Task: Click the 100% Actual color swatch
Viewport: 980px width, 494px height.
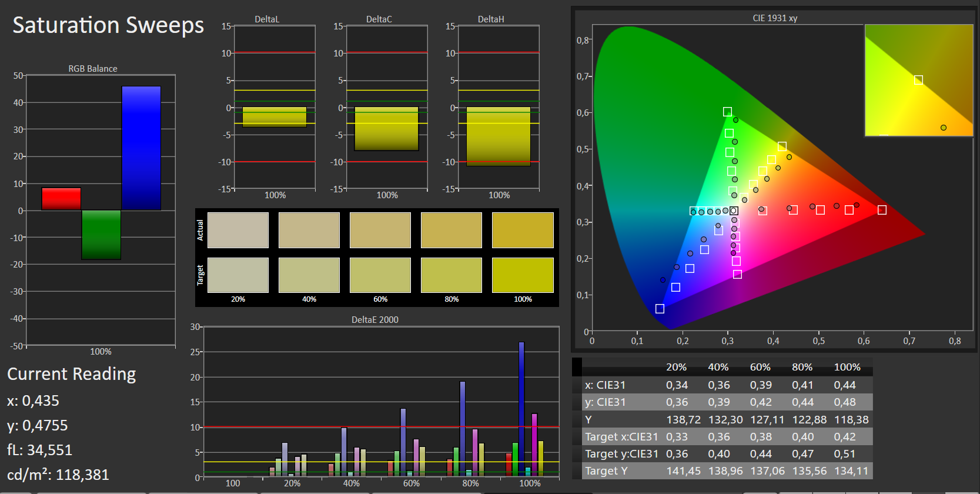Action: tap(523, 230)
